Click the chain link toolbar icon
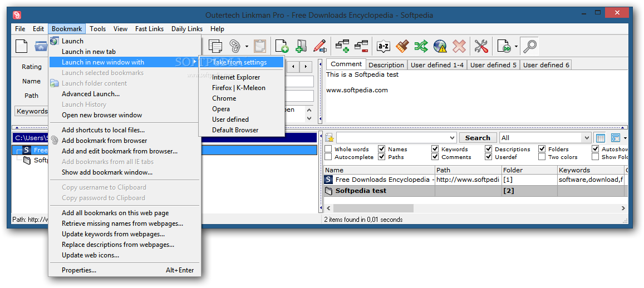 tap(234, 46)
